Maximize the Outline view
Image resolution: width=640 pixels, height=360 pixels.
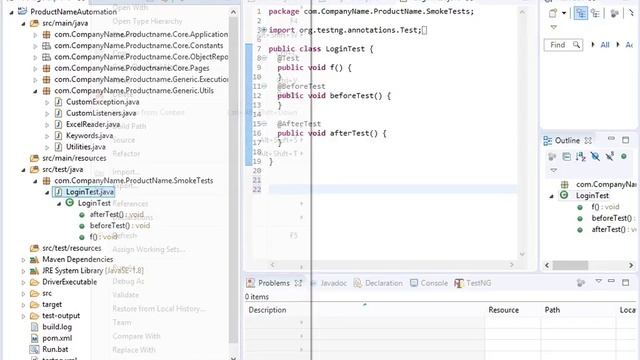pos(625,140)
